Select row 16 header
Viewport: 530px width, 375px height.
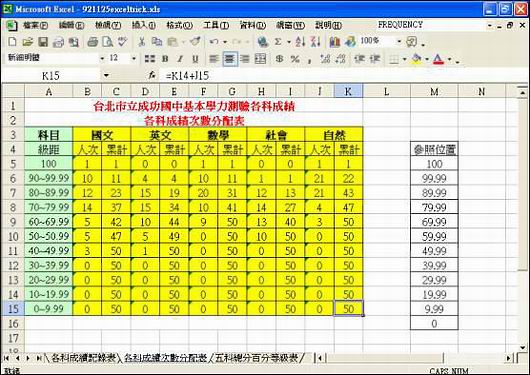[13, 324]
